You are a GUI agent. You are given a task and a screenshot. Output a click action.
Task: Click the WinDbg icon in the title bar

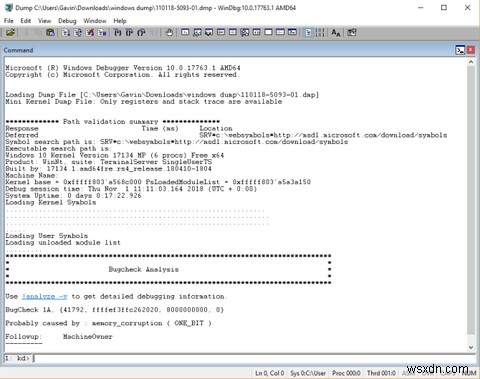point(8,8)
